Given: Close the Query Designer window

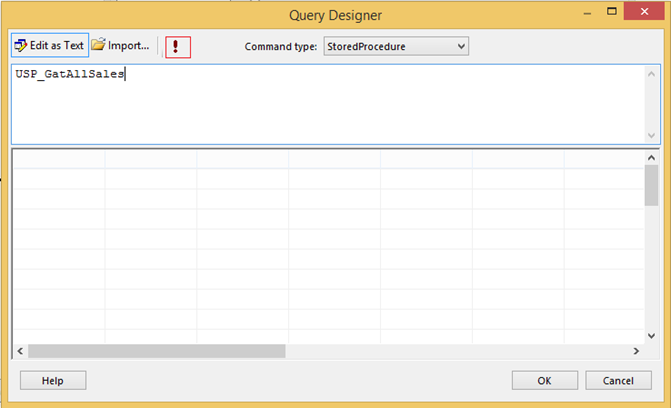Looking at the screenshot, I should (x=644, y=12).
